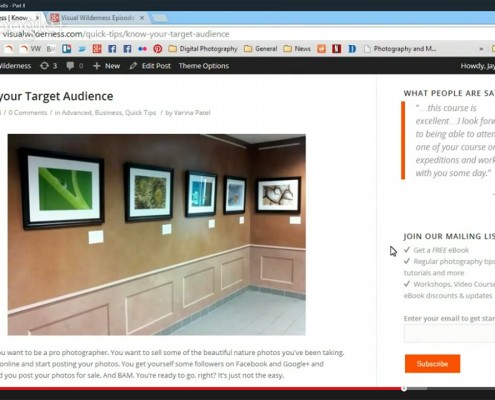Open the New content menu

pos(106,66)
